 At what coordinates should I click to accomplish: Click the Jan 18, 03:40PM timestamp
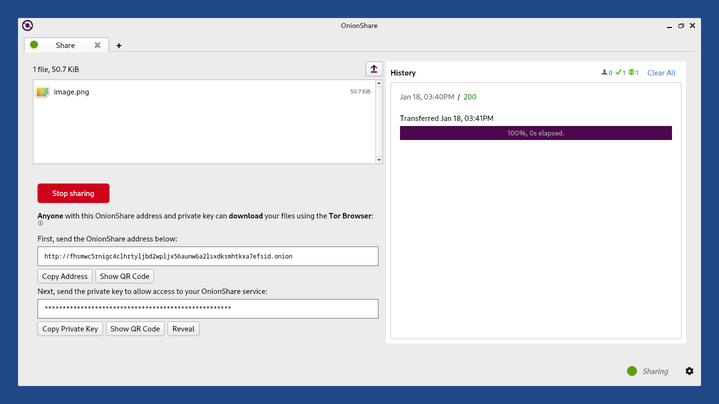(427, 97)
